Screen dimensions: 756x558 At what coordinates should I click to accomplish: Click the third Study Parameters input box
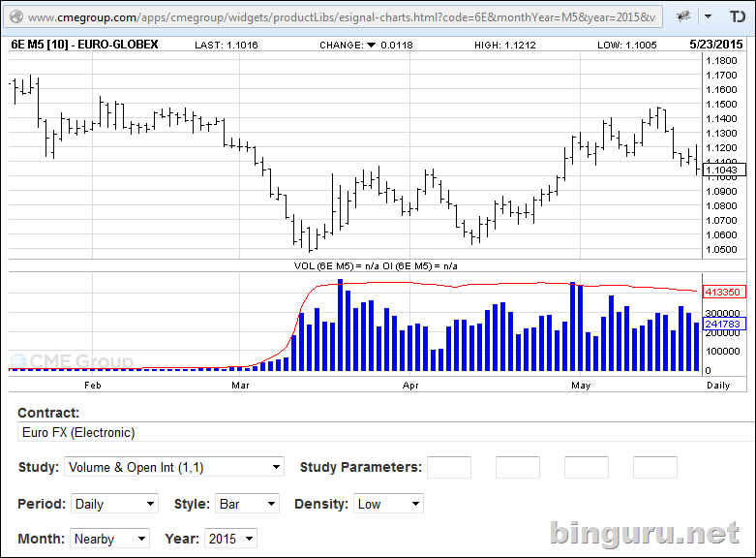click(x=587, y=467)
